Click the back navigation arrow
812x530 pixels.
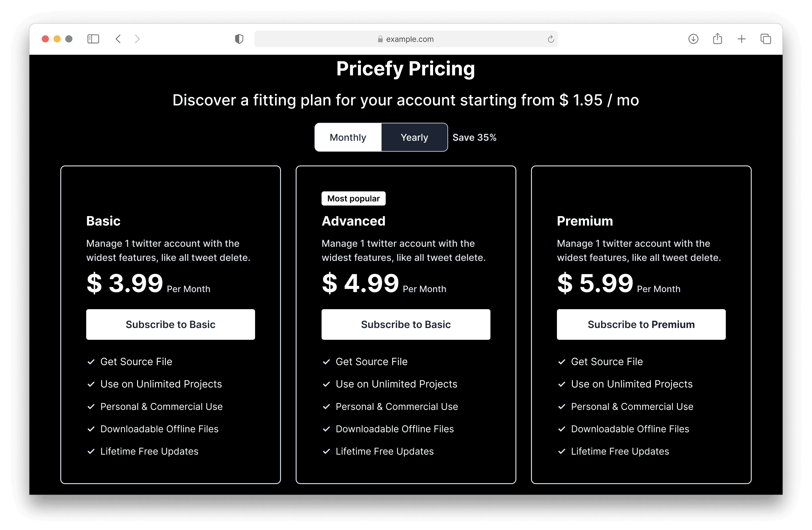[x=118, y=39]
